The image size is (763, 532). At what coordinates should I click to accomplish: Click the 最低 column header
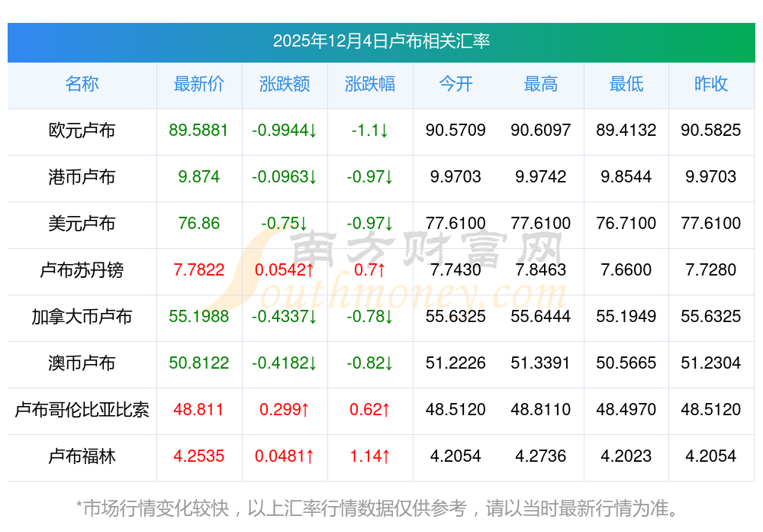(626, 85)
